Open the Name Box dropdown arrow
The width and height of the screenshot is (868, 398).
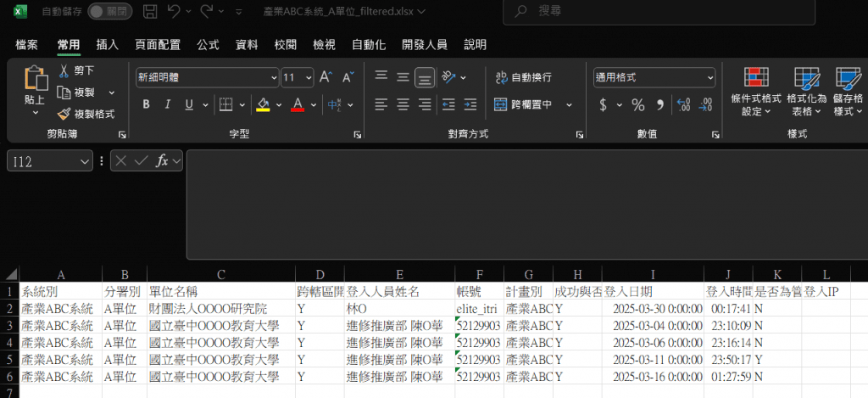click(x=84, y=160)
